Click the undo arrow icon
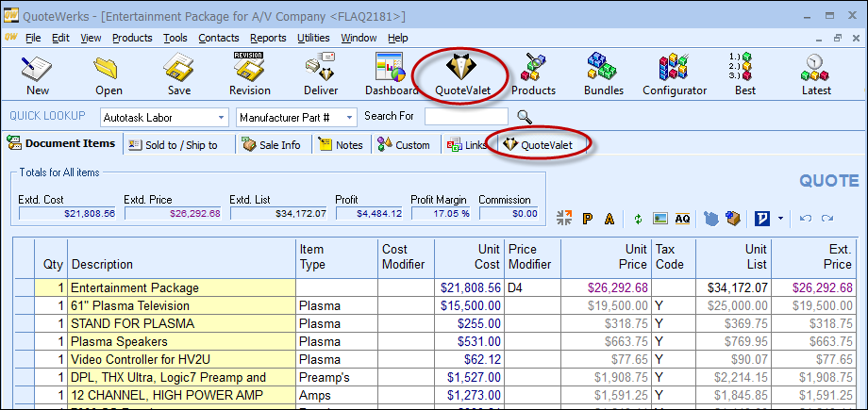868x410 pixels. 806,219
